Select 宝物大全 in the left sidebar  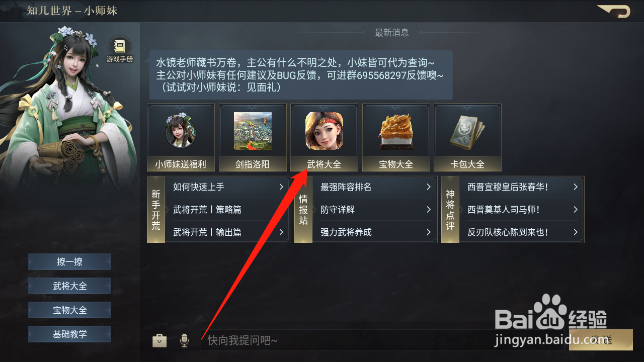point(70,310)
